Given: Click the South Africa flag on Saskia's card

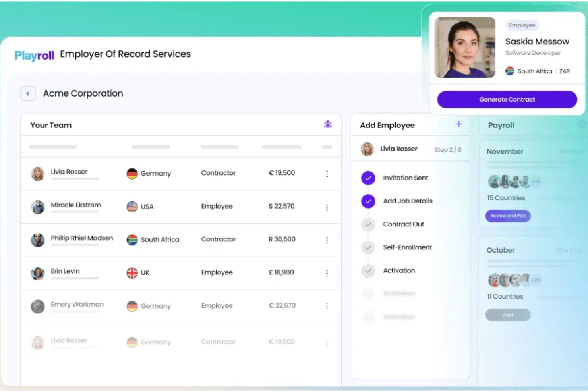Looking at the screenshot, I should 510,71.
